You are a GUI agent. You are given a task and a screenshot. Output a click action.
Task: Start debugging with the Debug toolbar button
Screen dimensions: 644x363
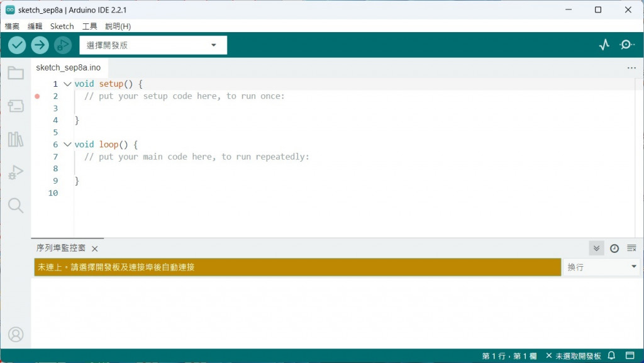click(63, 45)
